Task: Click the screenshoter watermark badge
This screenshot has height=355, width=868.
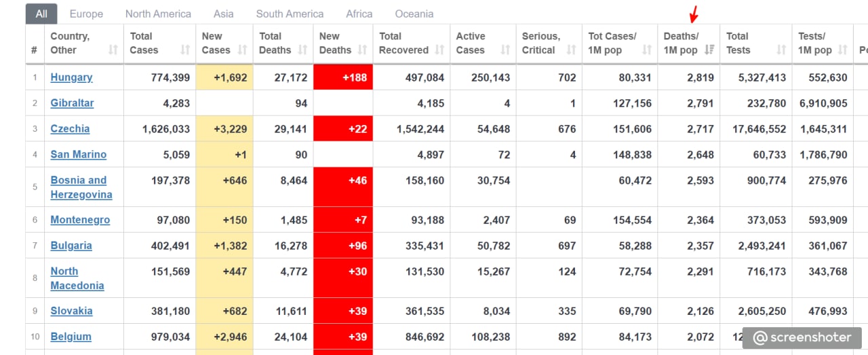Action: (x=802, y=337)
